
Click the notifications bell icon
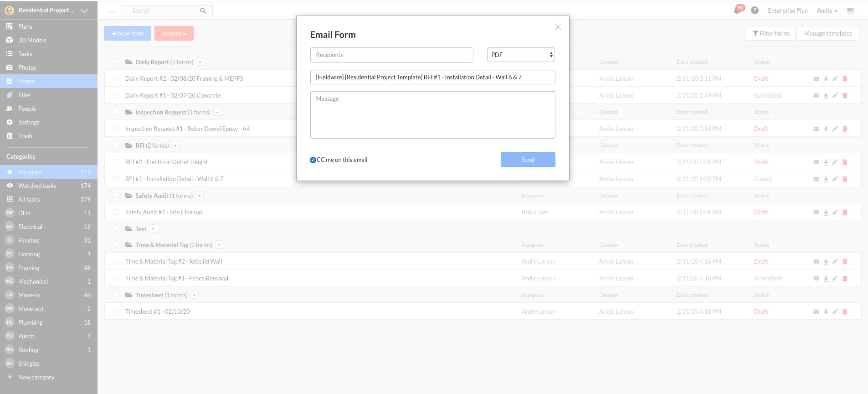(x=737, y=10)
